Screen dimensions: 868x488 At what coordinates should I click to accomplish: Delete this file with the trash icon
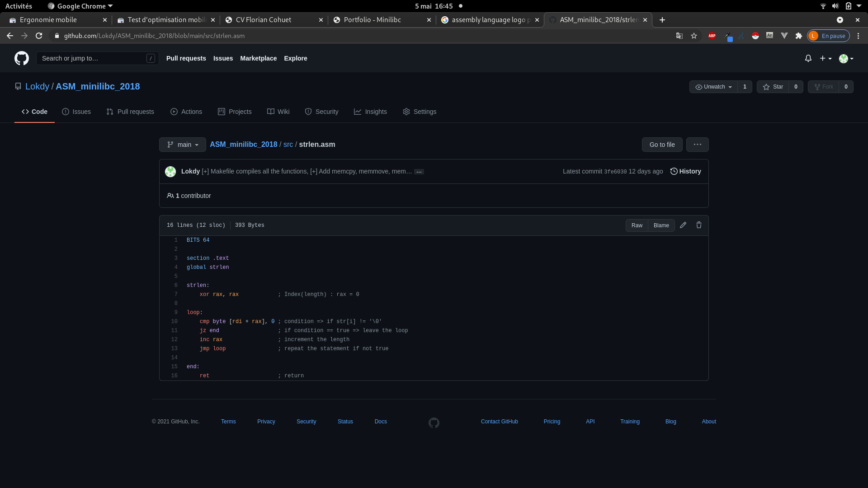coord(699,225)
